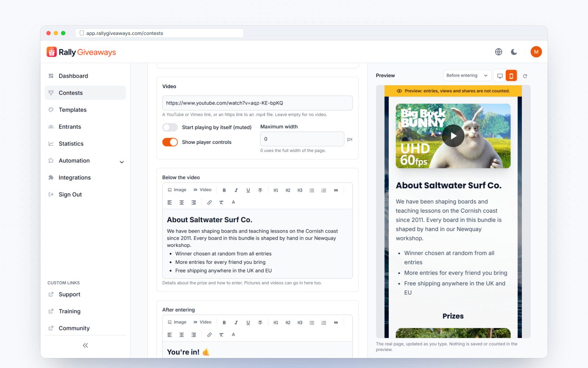Open Statistics in the sidebar
The image size is (588, 368).
[85, 144]
